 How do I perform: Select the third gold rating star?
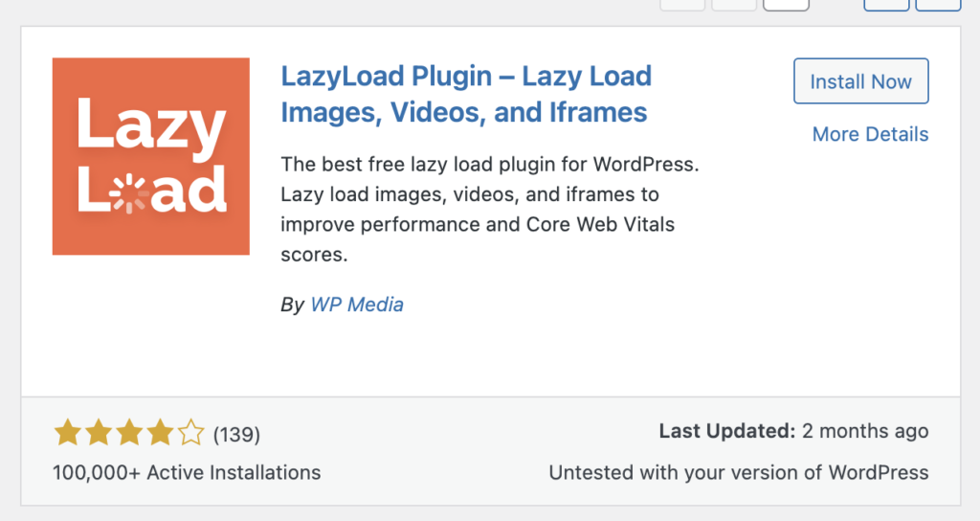point(129,434)
